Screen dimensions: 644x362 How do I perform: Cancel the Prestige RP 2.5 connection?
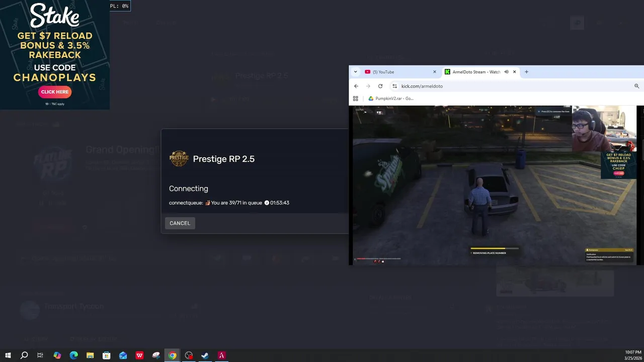point(180,223)
